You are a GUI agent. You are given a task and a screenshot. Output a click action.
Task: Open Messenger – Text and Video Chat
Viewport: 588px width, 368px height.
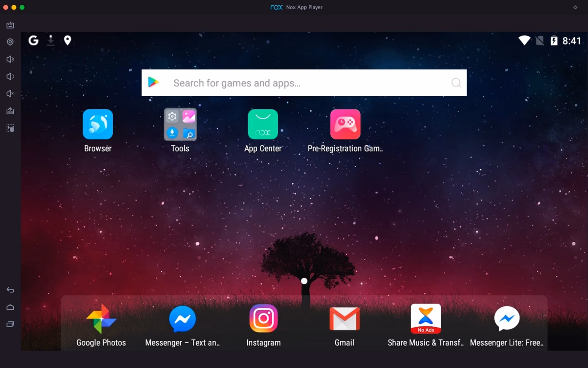pyautogui.click(x=182, y=318)
